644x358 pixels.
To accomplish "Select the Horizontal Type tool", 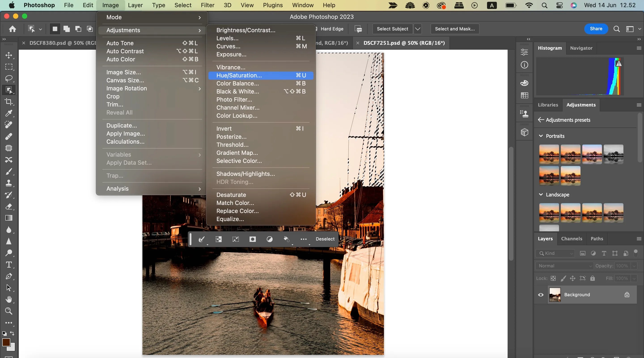I will tap(9, 265).
